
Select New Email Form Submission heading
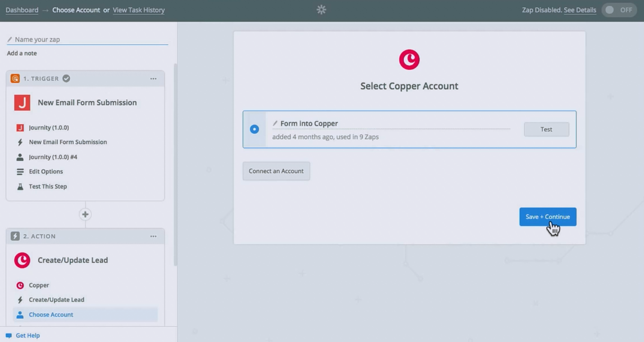pos(87,102)
